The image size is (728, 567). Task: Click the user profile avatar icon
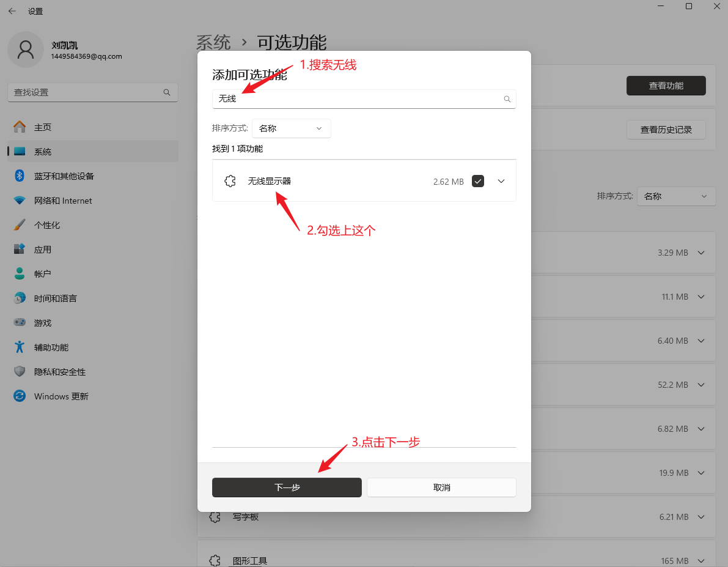26,50
